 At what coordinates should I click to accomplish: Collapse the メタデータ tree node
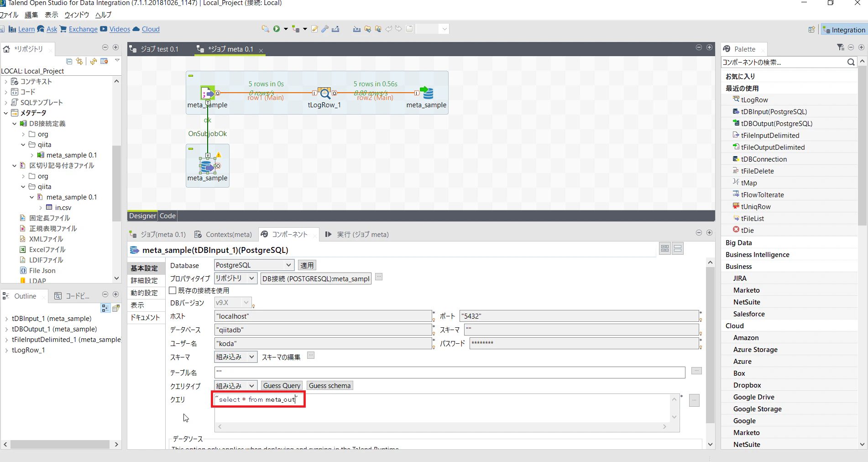click(x=6, y=113)
